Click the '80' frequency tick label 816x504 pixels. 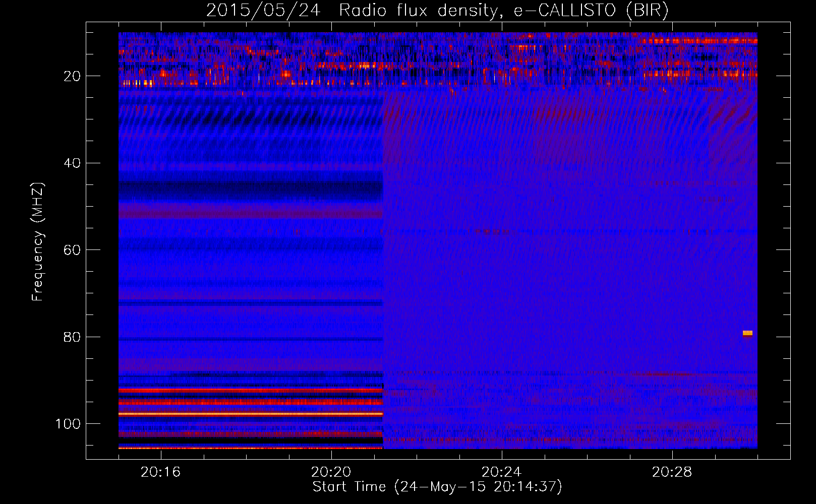[x=72, y=337]
